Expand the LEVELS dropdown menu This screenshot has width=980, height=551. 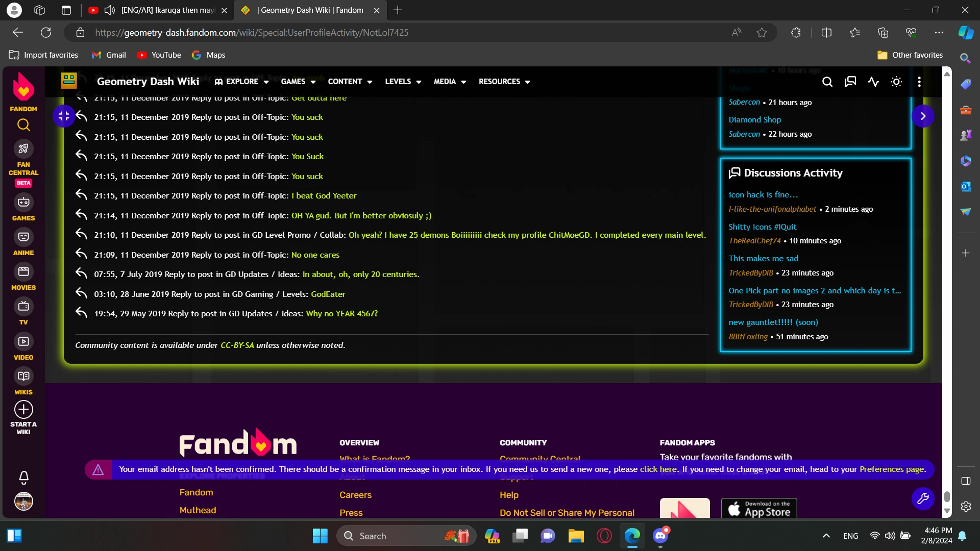(x=403, y=82)
